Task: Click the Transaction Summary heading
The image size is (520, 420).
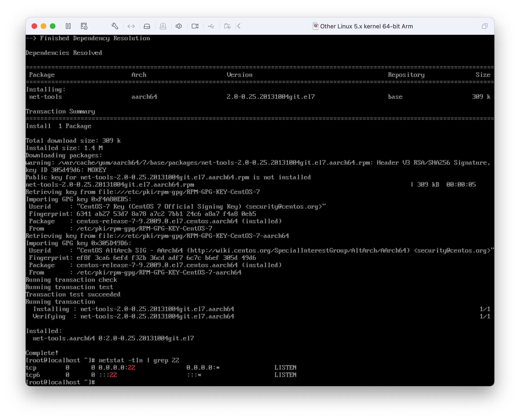Action: pos(60,111)
